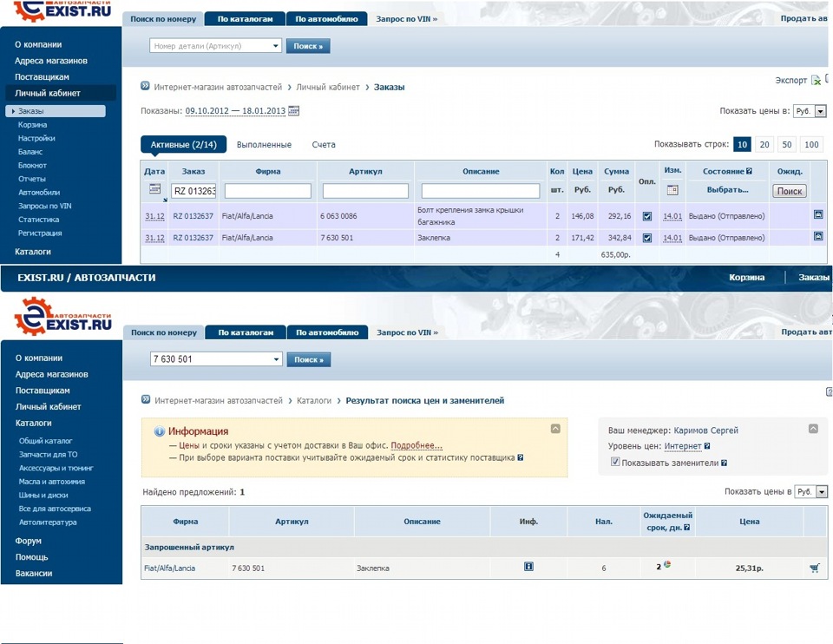
Task: Open Вакансии in results page sidebar
Action: (x=34, y=574)
